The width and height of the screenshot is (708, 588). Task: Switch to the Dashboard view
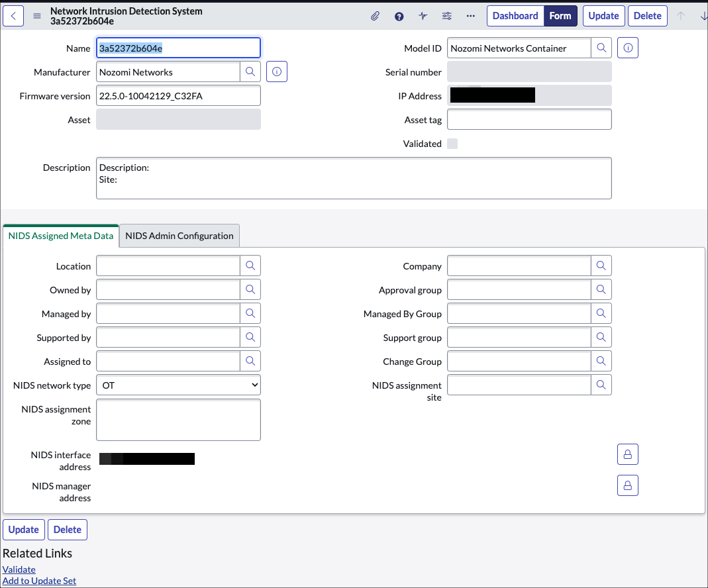pos(515,16)
